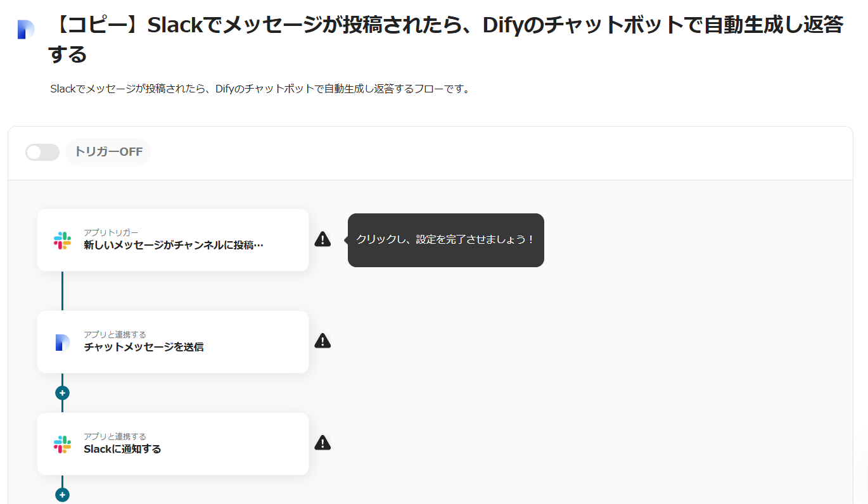
Task: Open the Slackに通知する step card
Action: click(173, 444)
